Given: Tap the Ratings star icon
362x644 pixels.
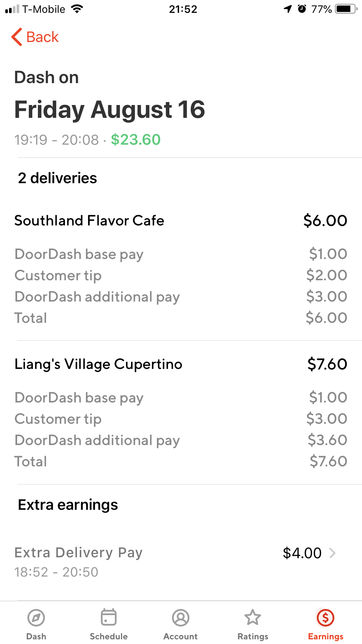Looking at the screenshot, I should (x=253, y=617).
